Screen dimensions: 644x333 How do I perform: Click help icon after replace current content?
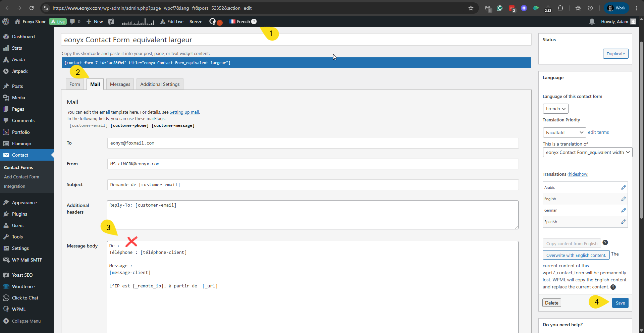coord(613,287)
